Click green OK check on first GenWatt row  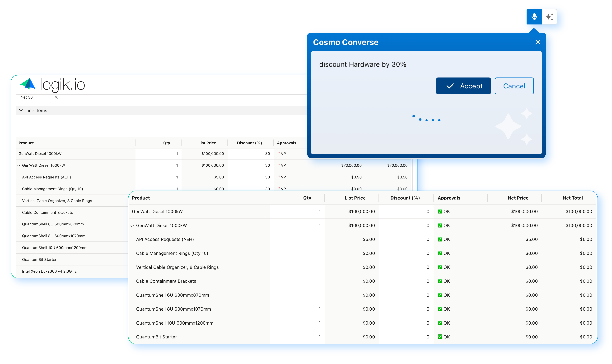[x=440, y=211]
